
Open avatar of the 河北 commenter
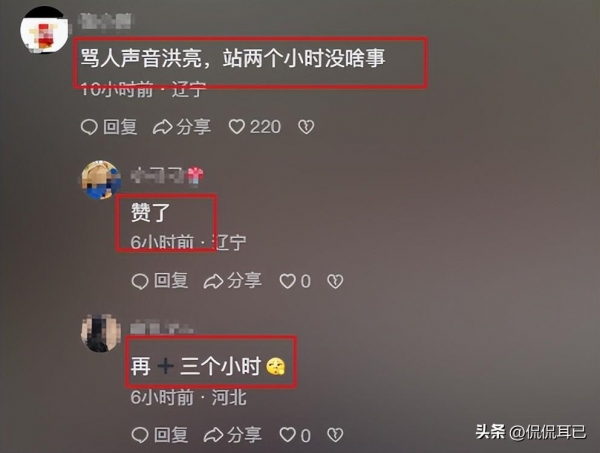[101, 333]
